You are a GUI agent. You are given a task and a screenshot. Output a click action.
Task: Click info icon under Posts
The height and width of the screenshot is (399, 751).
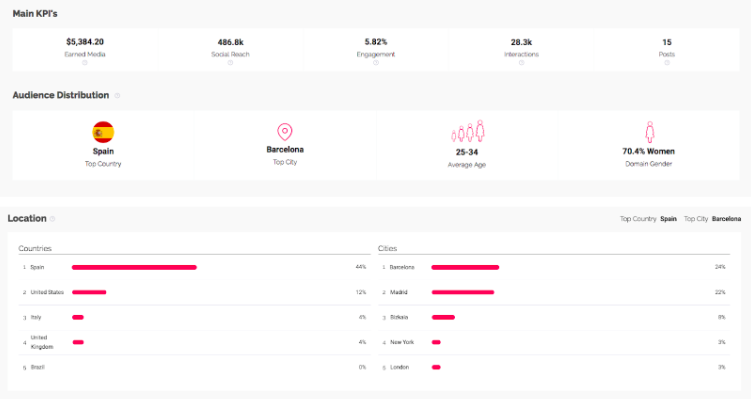(667, 63)
